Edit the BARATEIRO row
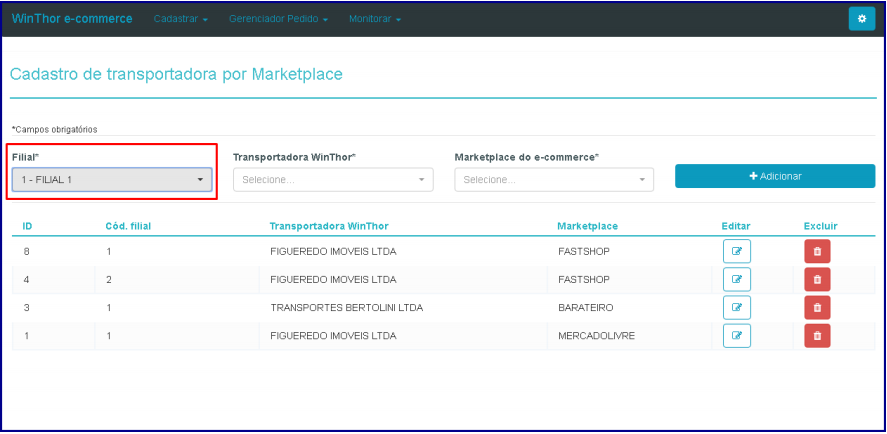This screenshot has height=434, width=887. (x=737, y=307)
